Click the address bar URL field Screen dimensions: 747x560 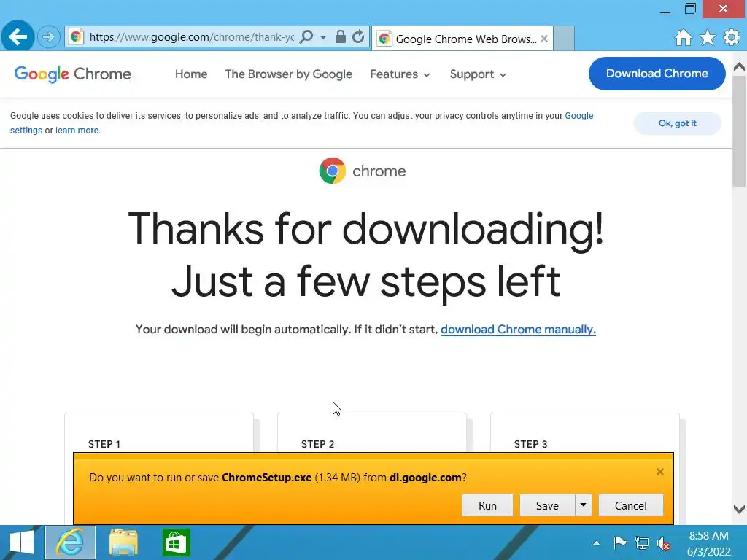click(192, 37)
